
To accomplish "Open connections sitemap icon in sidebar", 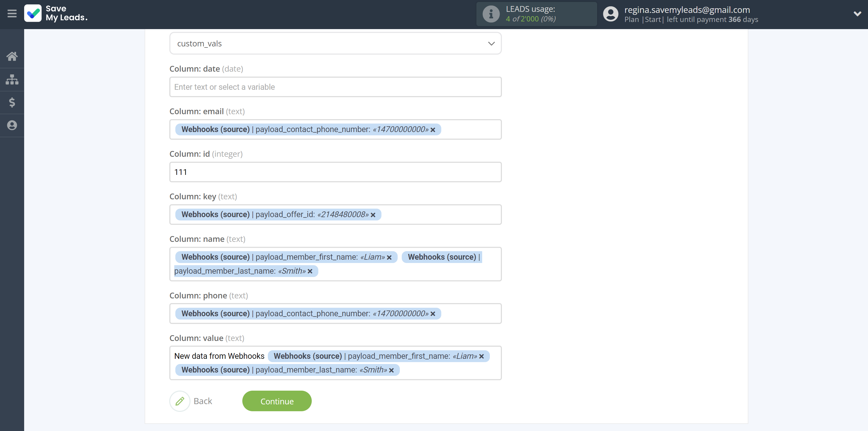I will pos(12,80).
